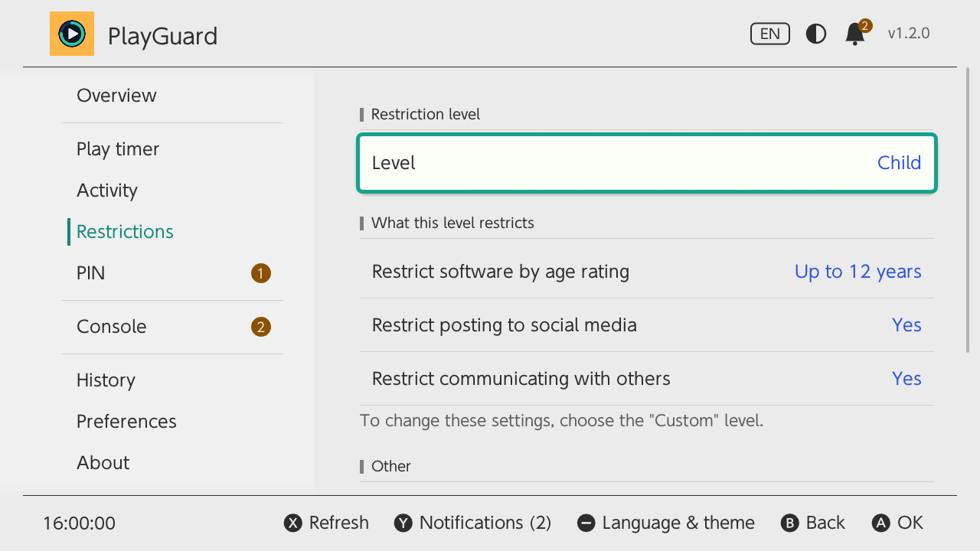
Task: Open the Level Child restriction selector
Action: point(647,163)
